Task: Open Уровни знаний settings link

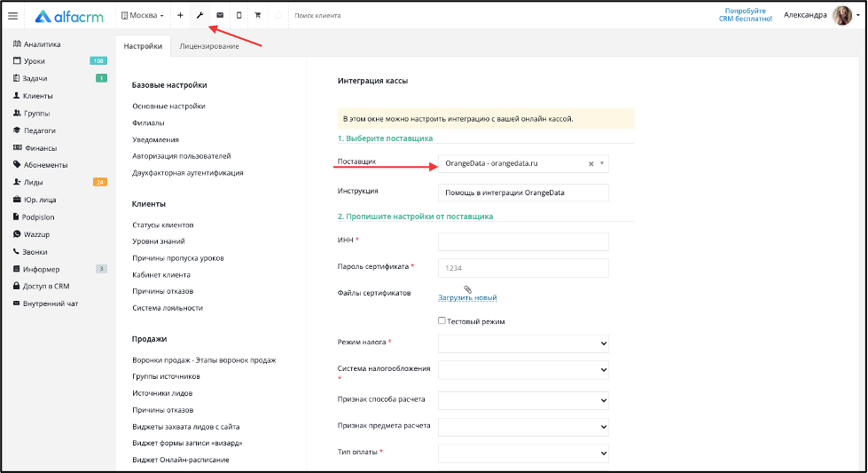Action: [x=159, y=241]
